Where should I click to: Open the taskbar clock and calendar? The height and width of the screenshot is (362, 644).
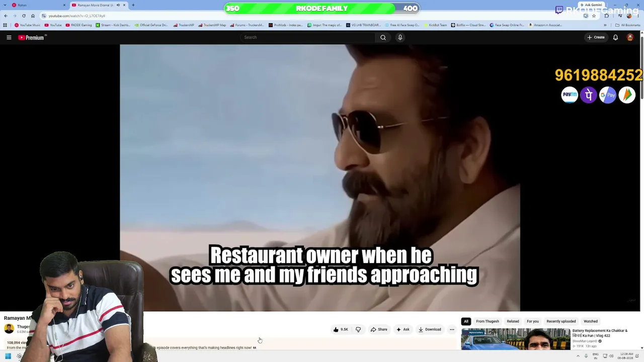[x=626, y=356]
